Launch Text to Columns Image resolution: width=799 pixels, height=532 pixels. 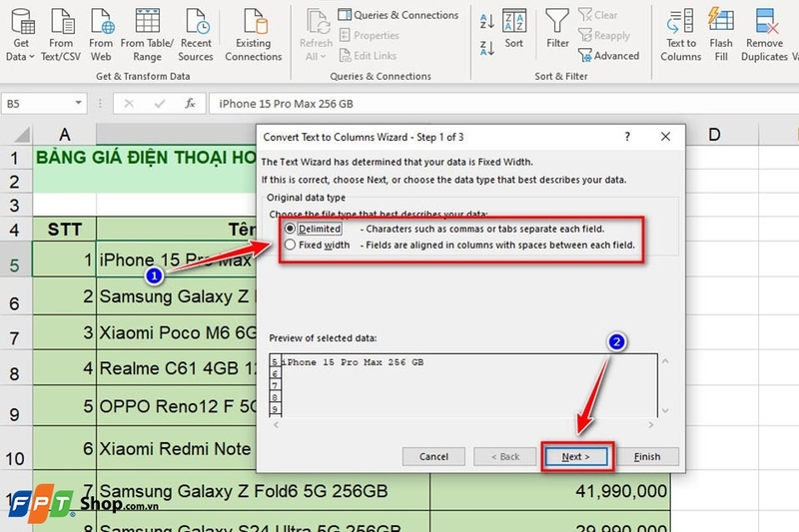pyautogui.click(x=681, y=35)
